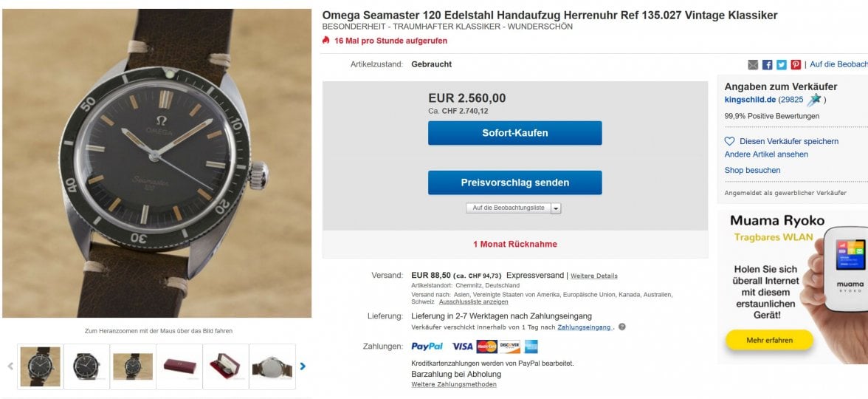This screenshot has height=399, width=868.
Task: Show next thumbnails with right arrow
Action: click(x=303, y=366)
